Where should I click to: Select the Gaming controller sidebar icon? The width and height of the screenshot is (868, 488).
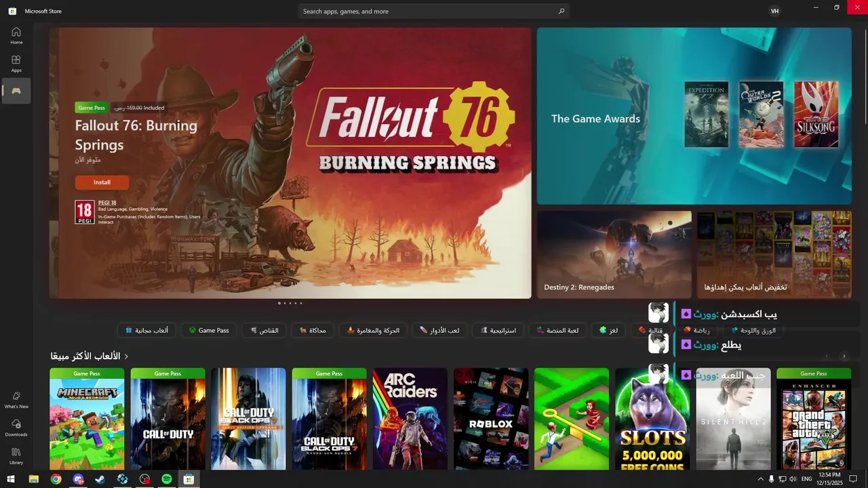pos(16,91)
